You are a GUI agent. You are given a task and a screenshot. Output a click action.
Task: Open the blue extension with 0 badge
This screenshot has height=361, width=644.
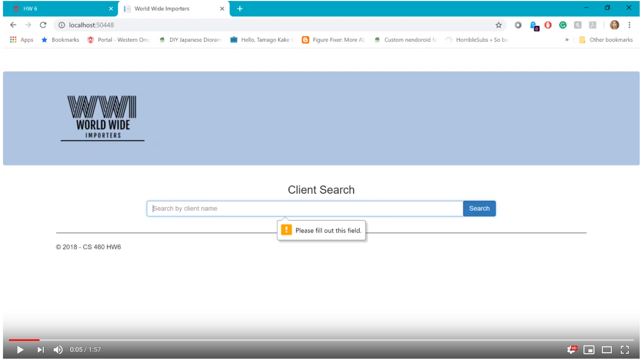pos(534,26)
